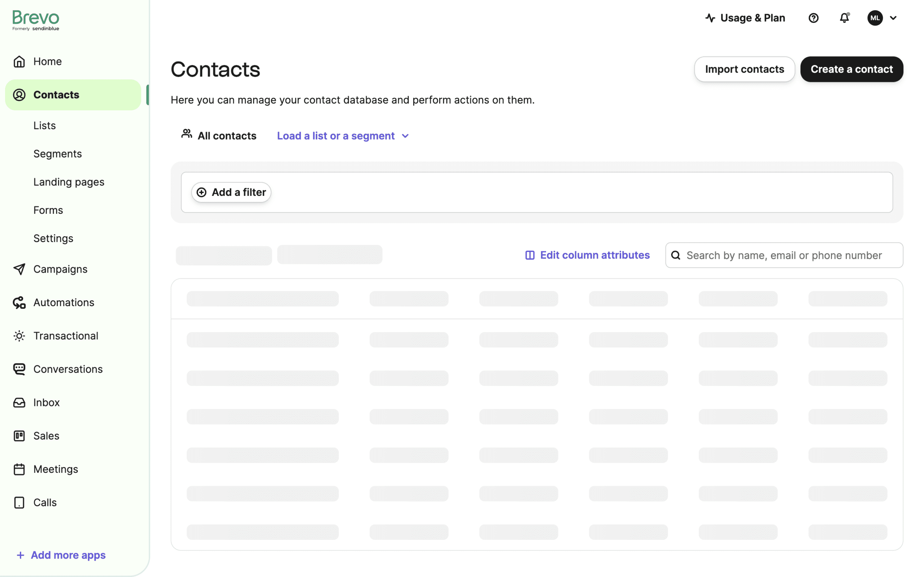This screenshot has width=924, height=577.
Task: Open Edit column attributes link
Action: pos(587,255)
